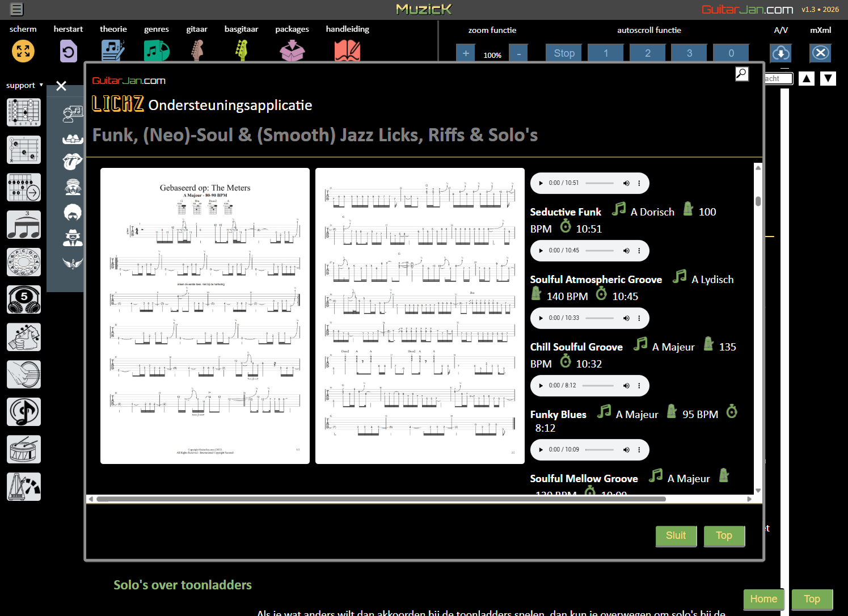Open more options for Soulful Atmospheric Groove player
The width and height of the screenshot is (848, 616).
(x=639, y=251)
